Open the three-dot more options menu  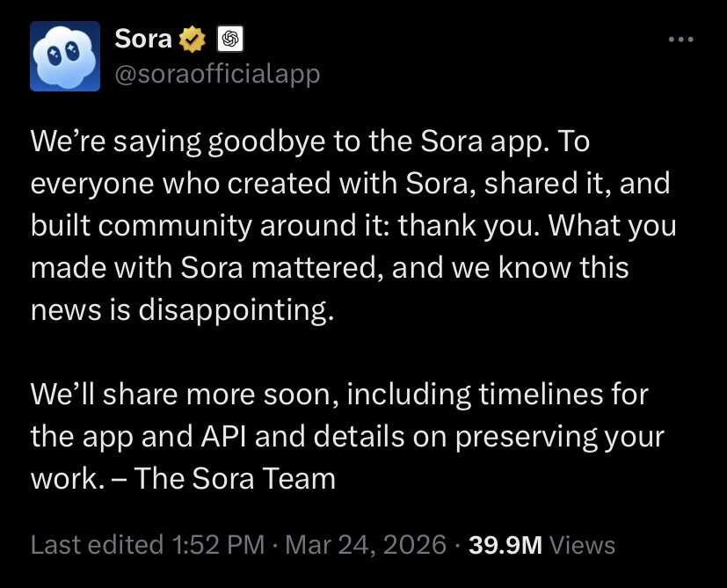[x=681, y=40]
